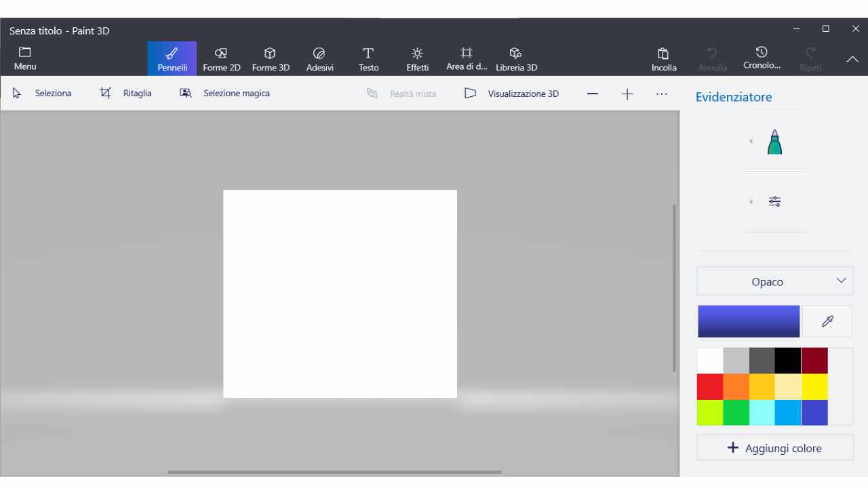Collapse the ribbon with the chevron
Screen dimensions: 868x488
(x=852, y=59)
